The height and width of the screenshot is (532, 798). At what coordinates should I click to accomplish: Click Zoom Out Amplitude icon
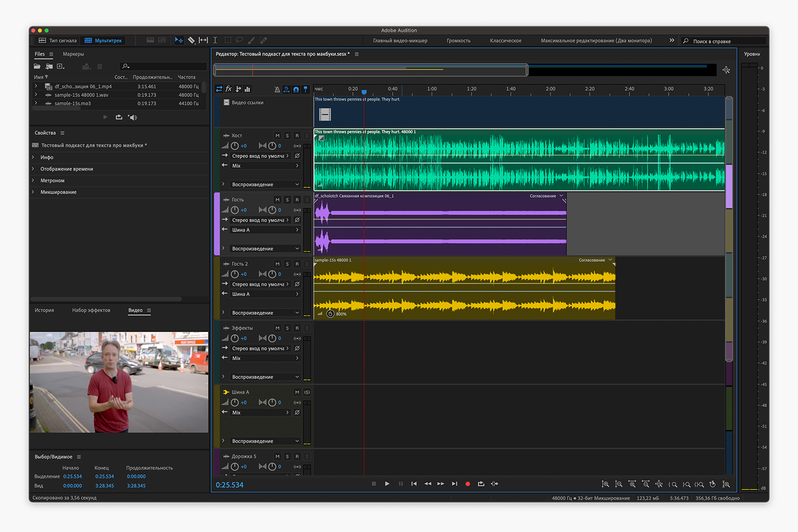tap(619, 484)
